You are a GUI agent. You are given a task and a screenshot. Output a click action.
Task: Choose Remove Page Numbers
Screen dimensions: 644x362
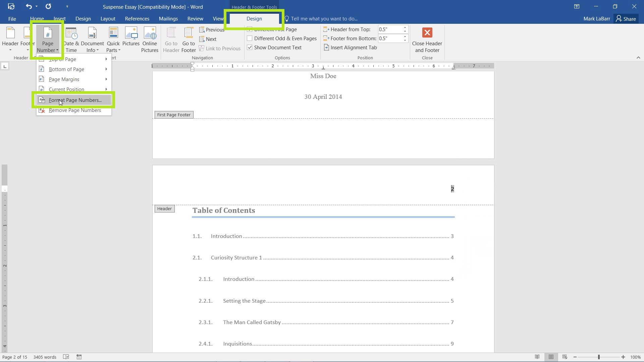[x=74, y=110]
